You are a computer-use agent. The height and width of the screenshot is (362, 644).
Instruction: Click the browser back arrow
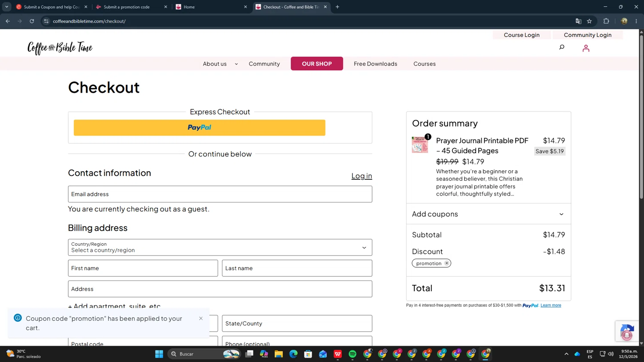[x=8, y=21]
